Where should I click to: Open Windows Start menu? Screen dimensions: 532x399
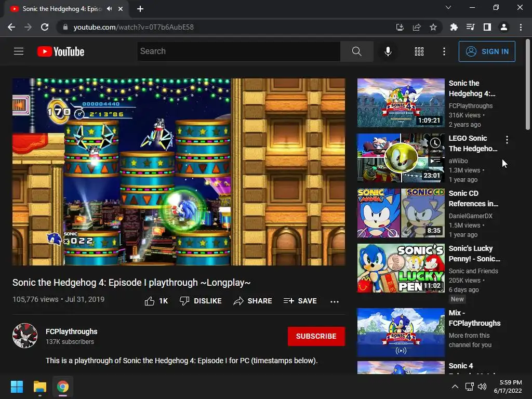[17, 387]
